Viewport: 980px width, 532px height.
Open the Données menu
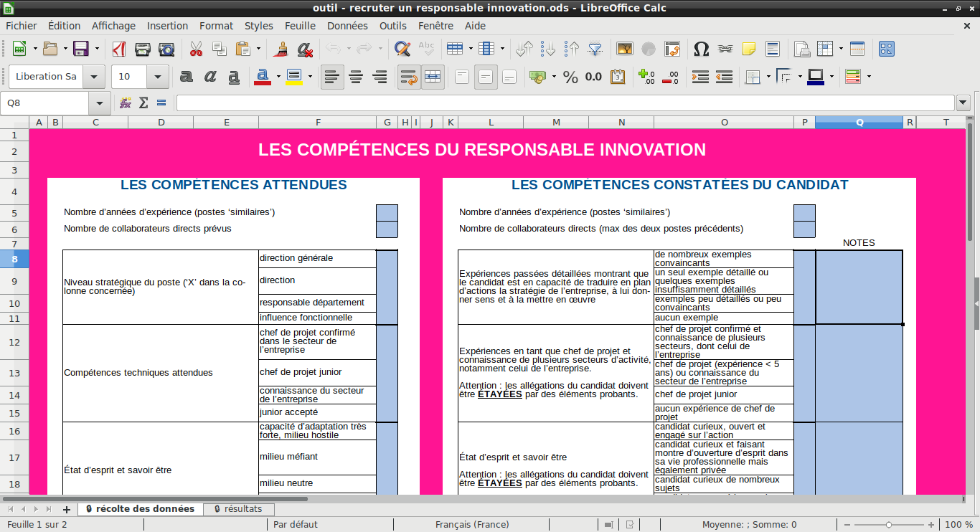347,26
